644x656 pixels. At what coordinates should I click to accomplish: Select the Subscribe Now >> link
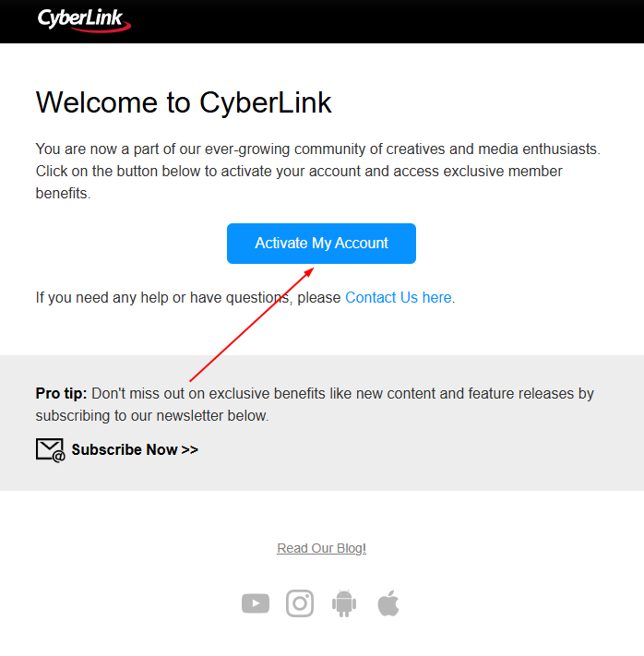tap(135, 449)
